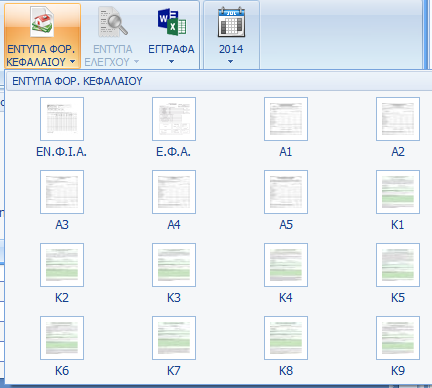Screen dimensions: 432x388
Task: Open the K1 green form icon
Action: [x=398, y=192]
